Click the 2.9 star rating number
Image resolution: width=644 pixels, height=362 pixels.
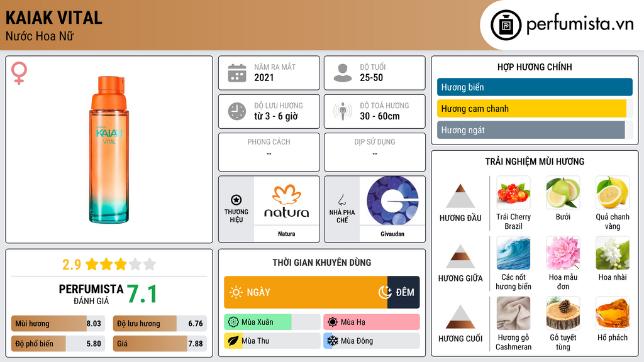point(72,265)
